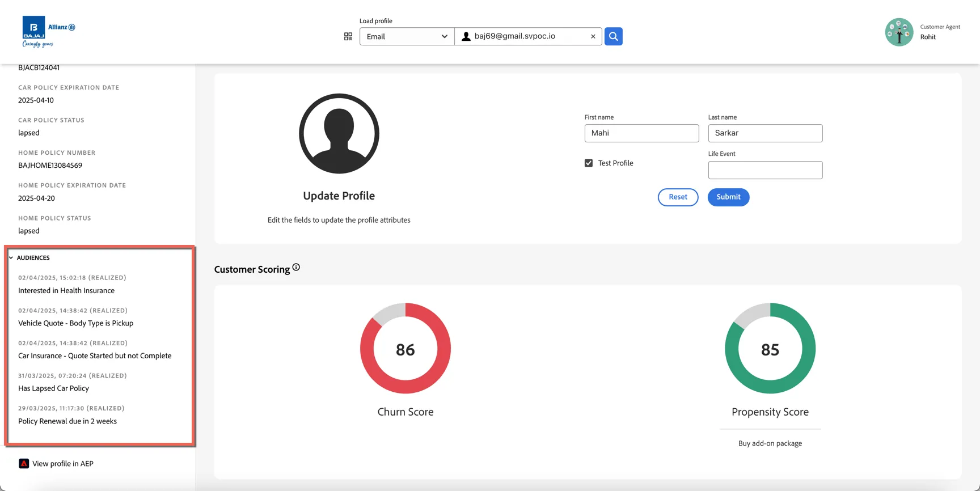Select 'Vehicle Quote - Body Type is Pickup'
980x491 pixels.
pyautogui.click(x=76, y=323)
